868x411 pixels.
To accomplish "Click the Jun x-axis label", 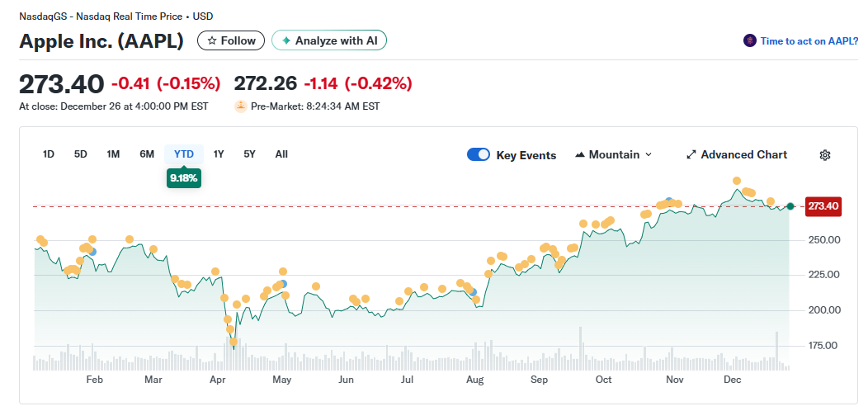I will pyautogui.click(x=346, y=380).
